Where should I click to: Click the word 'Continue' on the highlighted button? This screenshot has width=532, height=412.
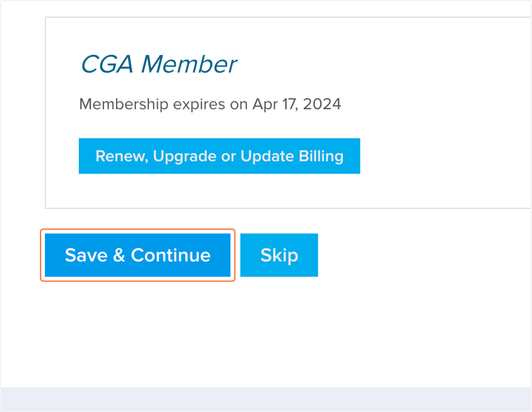tap(171, 255)
